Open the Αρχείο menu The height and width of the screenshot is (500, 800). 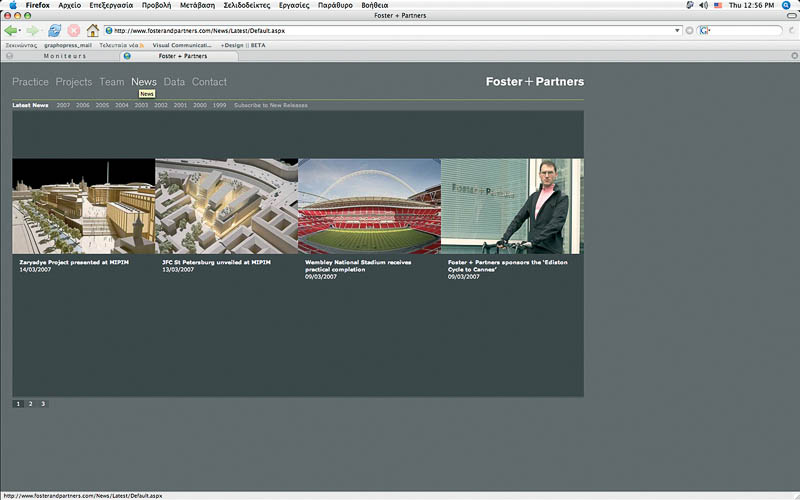tap(69, 5)
